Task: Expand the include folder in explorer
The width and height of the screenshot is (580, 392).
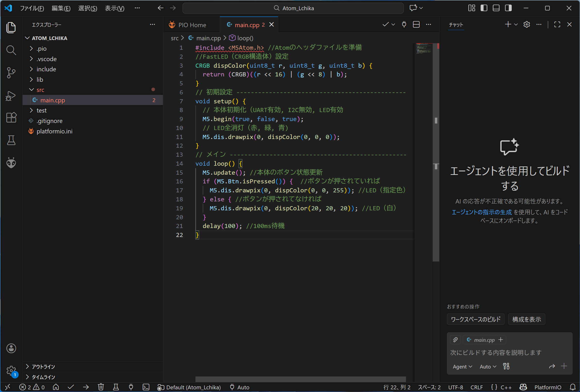Action: pyautogui.click(x=46, y=69)
